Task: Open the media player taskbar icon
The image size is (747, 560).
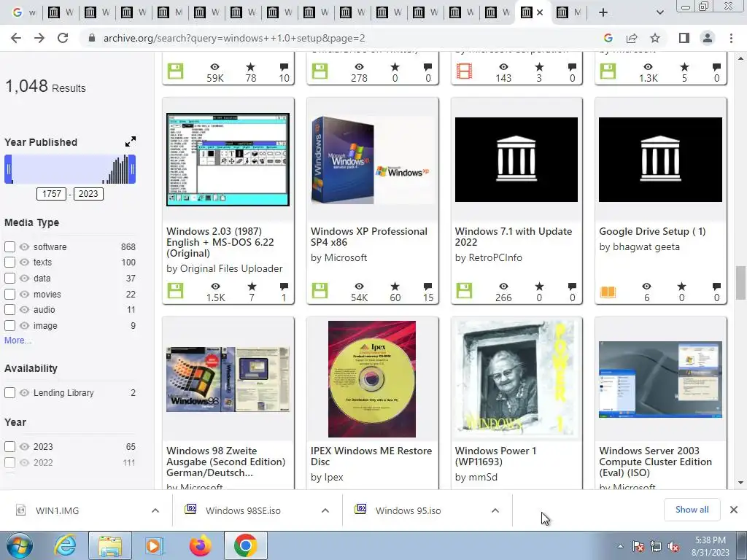Action: coord(153,545)
